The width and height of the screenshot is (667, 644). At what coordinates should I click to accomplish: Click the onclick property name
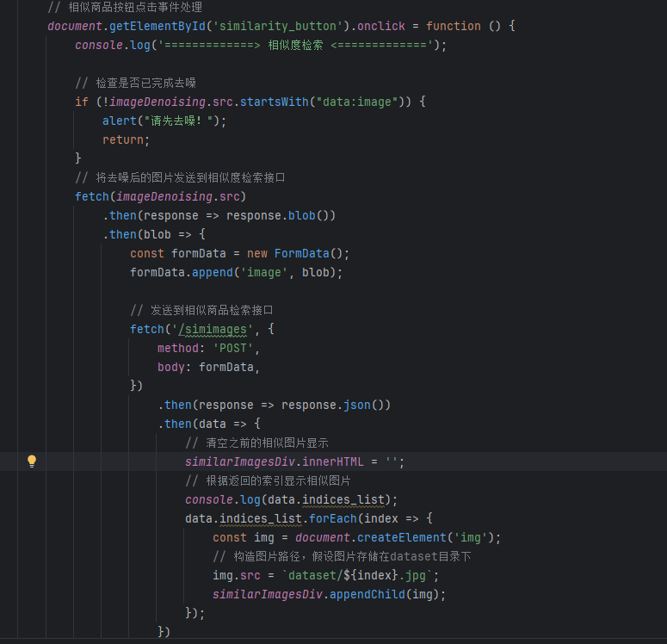[380, 27]
